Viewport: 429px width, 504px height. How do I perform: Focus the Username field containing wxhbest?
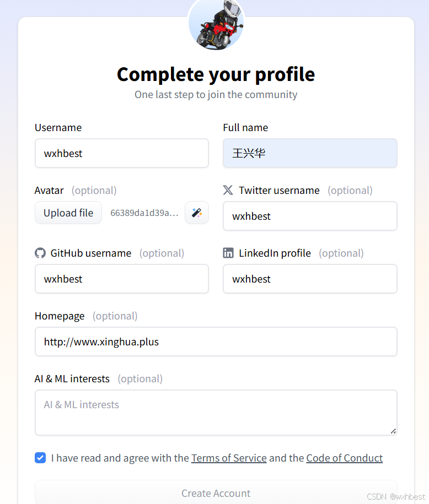122,153
